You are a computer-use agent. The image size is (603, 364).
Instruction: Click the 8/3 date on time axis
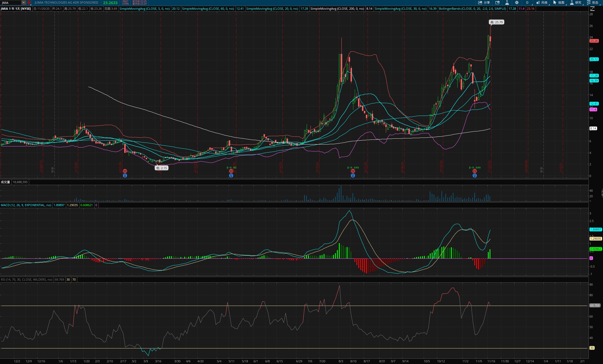pyautogui.click(x=341, y=361)
